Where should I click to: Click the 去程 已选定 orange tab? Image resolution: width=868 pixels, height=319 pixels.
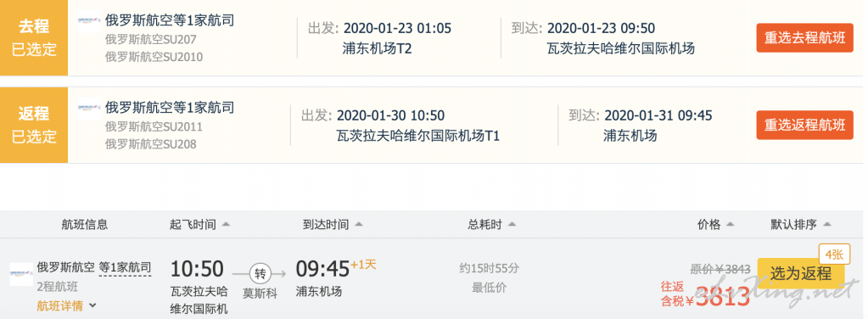click(x=34, y=37)
